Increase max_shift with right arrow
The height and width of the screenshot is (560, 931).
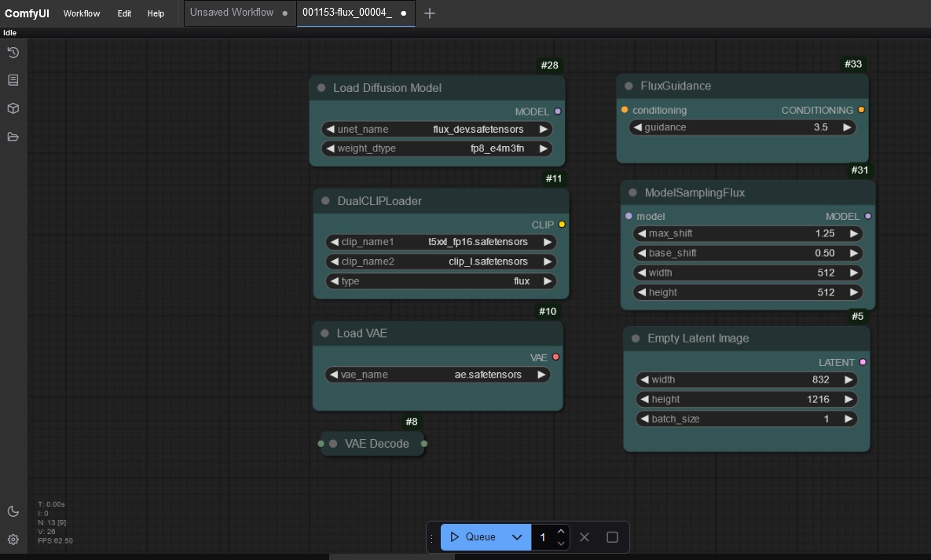click(x=853, y=233)
